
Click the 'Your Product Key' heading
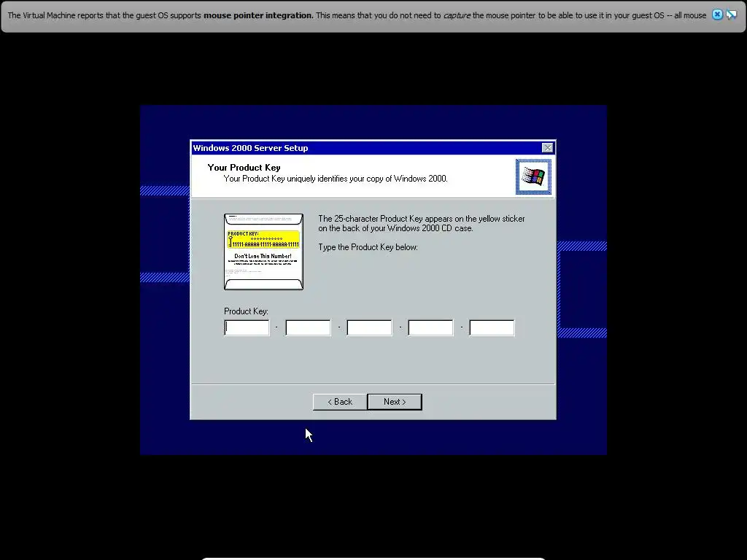click(x=244, y=168)
